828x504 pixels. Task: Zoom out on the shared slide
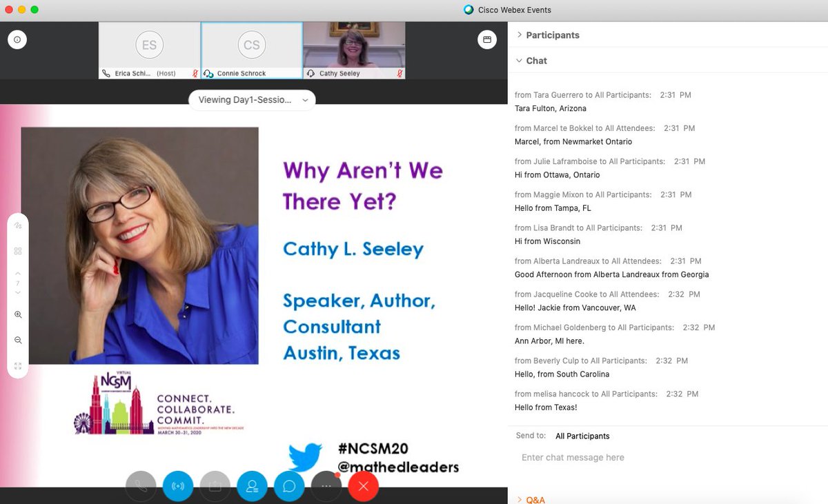click(x=18, y=340)
